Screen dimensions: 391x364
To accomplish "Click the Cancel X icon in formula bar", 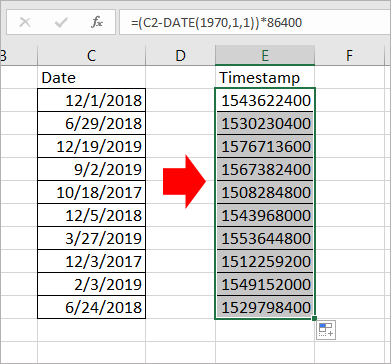I will click(25, 22).
